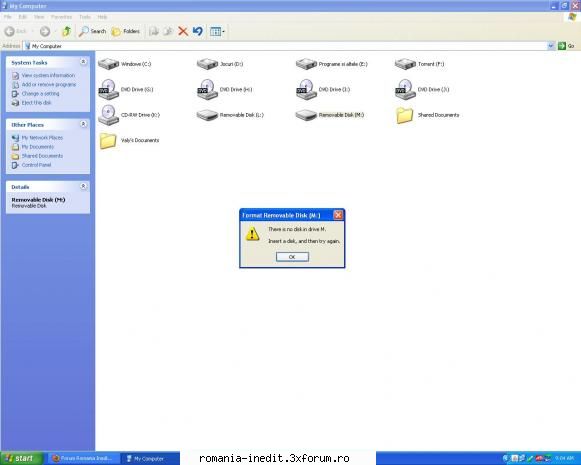Open the File menu
This screenshot has width=581, height=465.
(7, 17)
